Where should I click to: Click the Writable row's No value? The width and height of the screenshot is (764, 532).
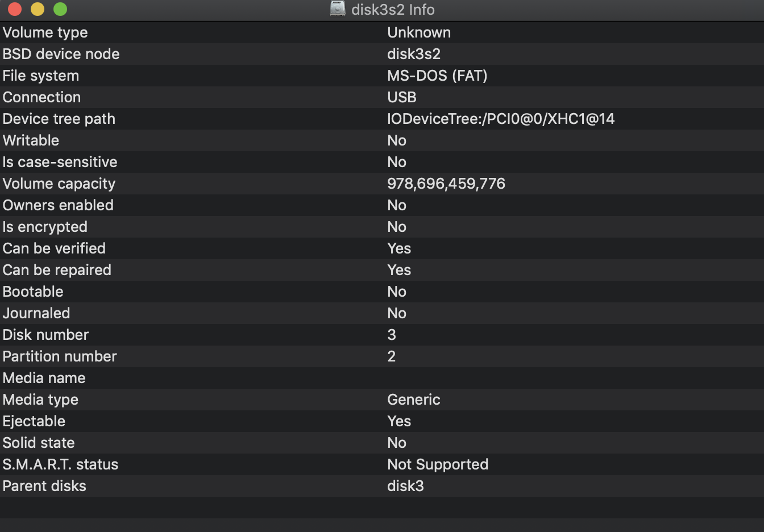[x=397, y=140]
